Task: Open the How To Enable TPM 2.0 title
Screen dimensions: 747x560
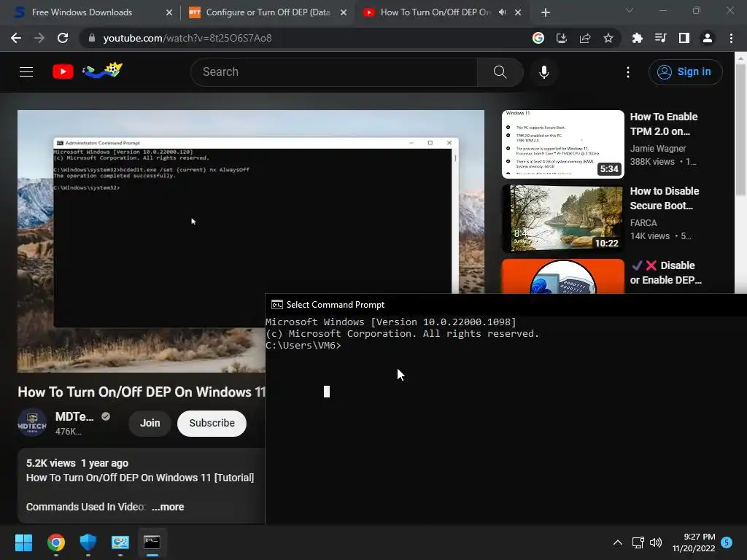Action: pos(664,124)
